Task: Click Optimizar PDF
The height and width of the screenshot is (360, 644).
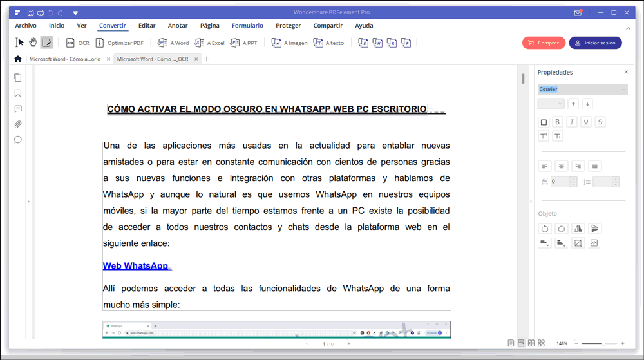Action: tap(120, 43)
